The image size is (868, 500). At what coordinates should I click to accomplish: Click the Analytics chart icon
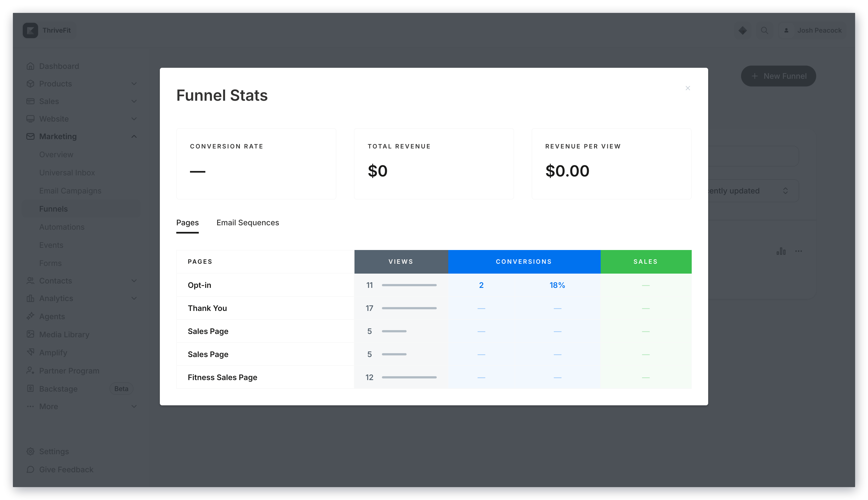[x=30, y=298]
